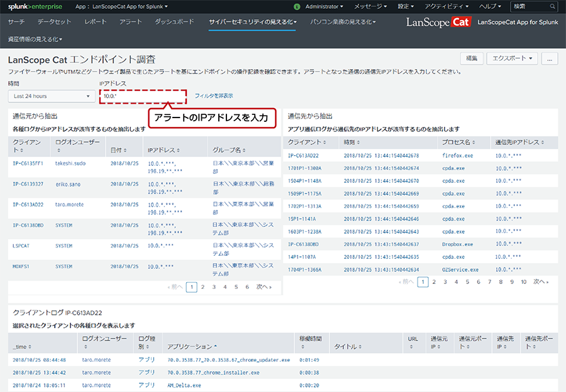The height and width of the screenshot is (392, 566).
Task: Sort client log by ログ種別 column
Action: point(147,342)
